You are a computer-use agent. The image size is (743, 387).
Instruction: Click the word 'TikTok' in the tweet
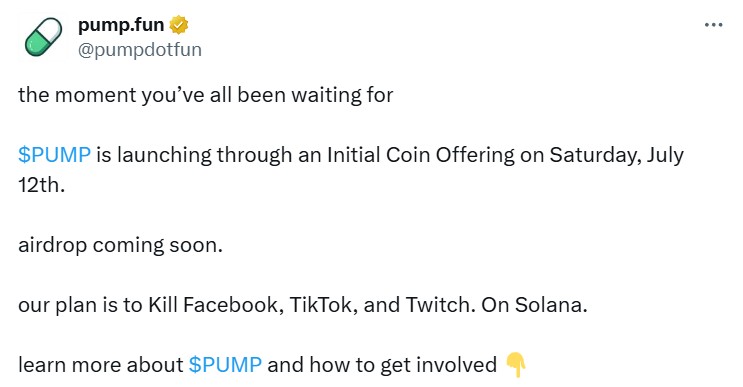(x=322, y=305)
